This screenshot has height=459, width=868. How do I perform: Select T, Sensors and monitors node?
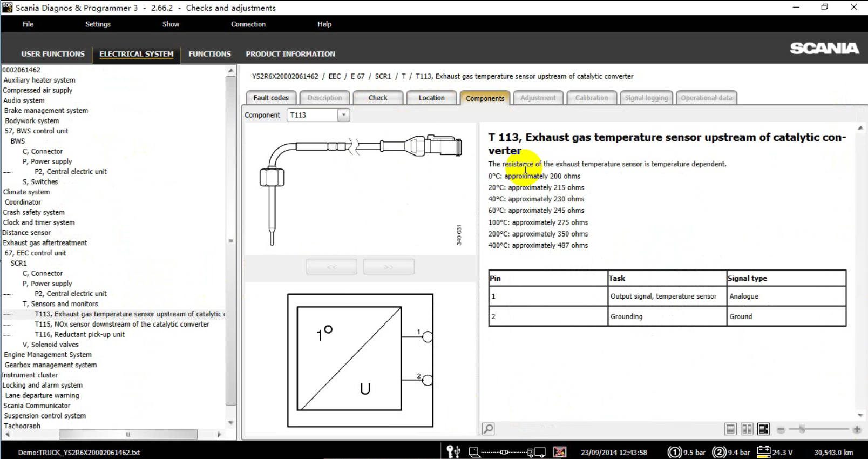(60, 304)
